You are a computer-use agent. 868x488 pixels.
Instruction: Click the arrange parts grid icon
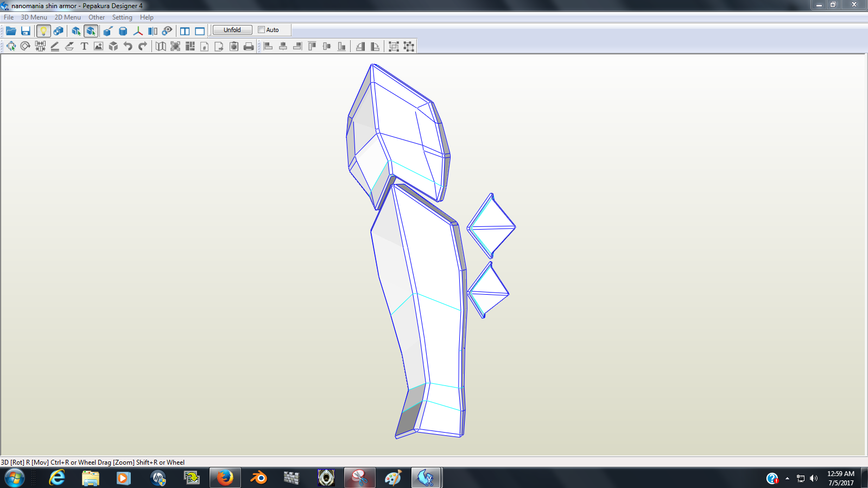[x=190, y=46]
